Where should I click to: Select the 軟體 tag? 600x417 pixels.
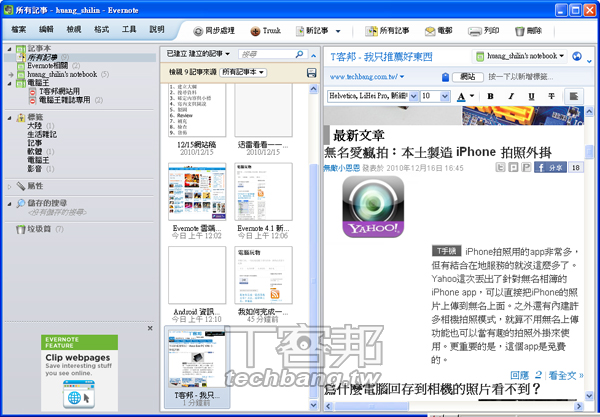point(34,151)
